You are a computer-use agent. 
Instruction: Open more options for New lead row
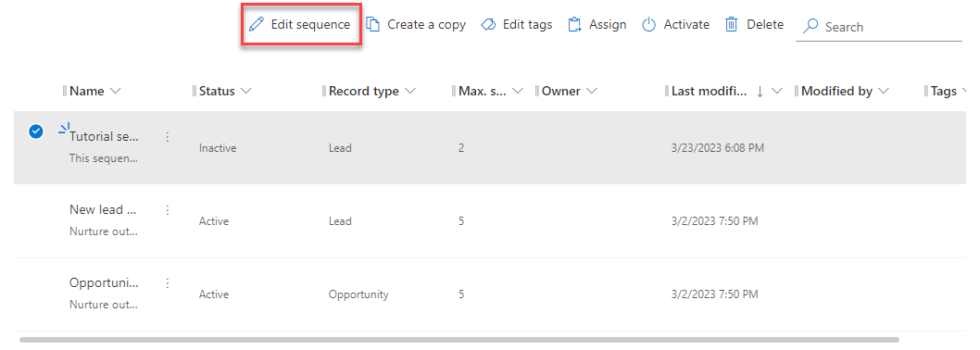167,210
